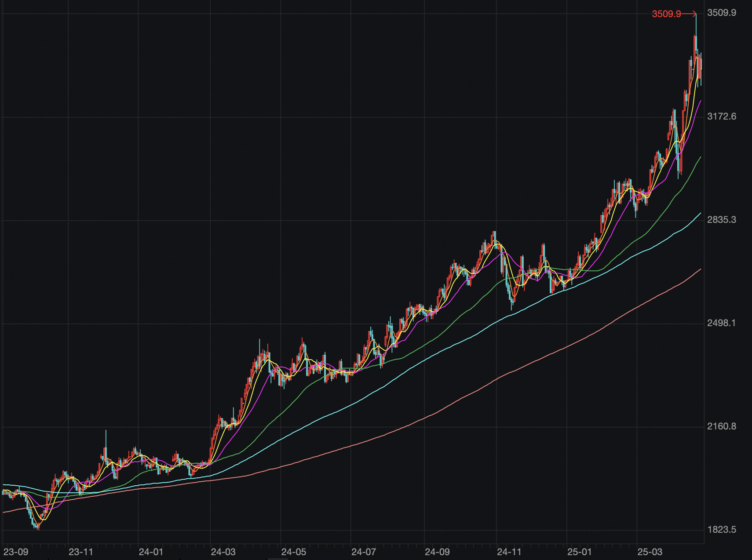752x560 pixels.
Task: Click the 24-07 date axis label
Action: 364,552
